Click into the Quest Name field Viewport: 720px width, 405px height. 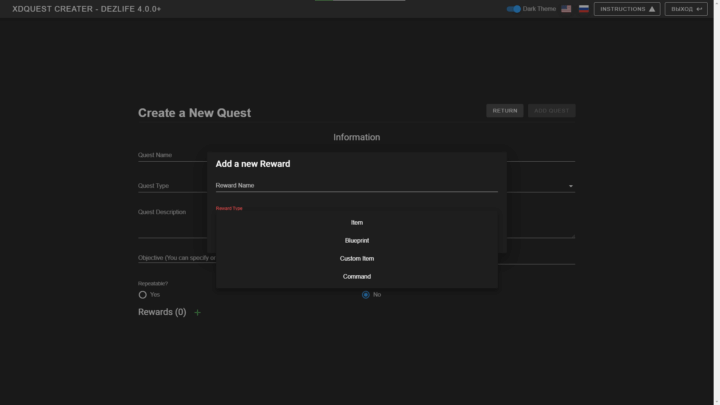click(170, 156)
